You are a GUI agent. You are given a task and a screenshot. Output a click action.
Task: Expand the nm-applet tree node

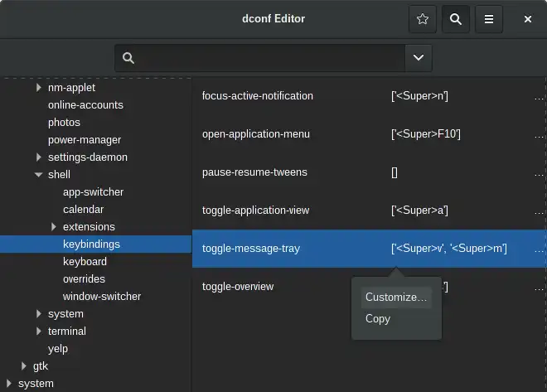pos(38,88)
